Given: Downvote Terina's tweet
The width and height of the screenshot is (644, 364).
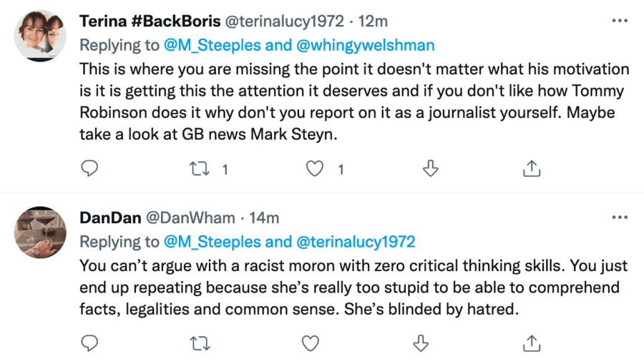Looking at the screenshot, I should coord(430,169).
